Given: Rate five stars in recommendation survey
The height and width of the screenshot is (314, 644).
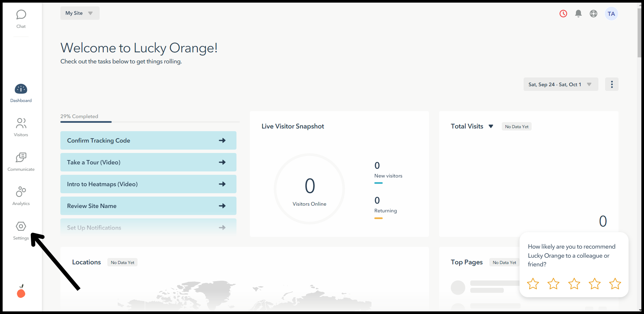Looking at the screenshot, I should [615, 284].
